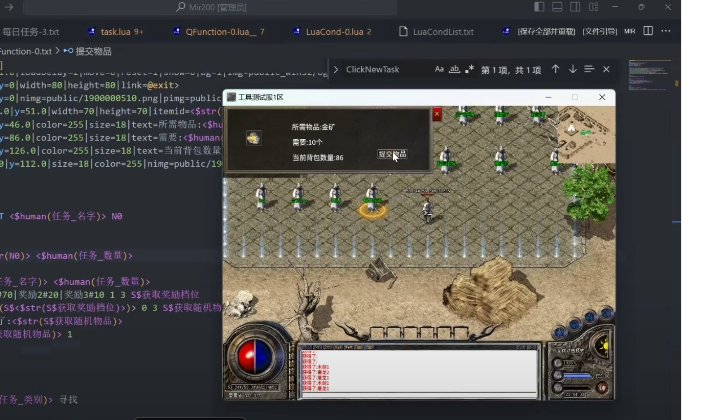Close the game quest dialog with red X
The width and height of the screenshot is (701, 420).
click(x=436, y=114)
